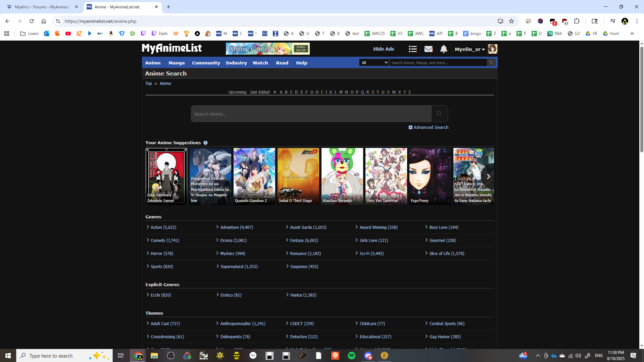This screenshot has height=362, width=644.
Task: Expand Advanced Search options
Action: (429, 127)
